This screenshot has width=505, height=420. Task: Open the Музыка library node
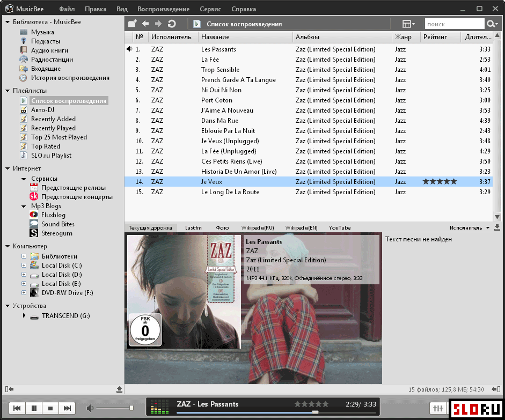point(42,32)
